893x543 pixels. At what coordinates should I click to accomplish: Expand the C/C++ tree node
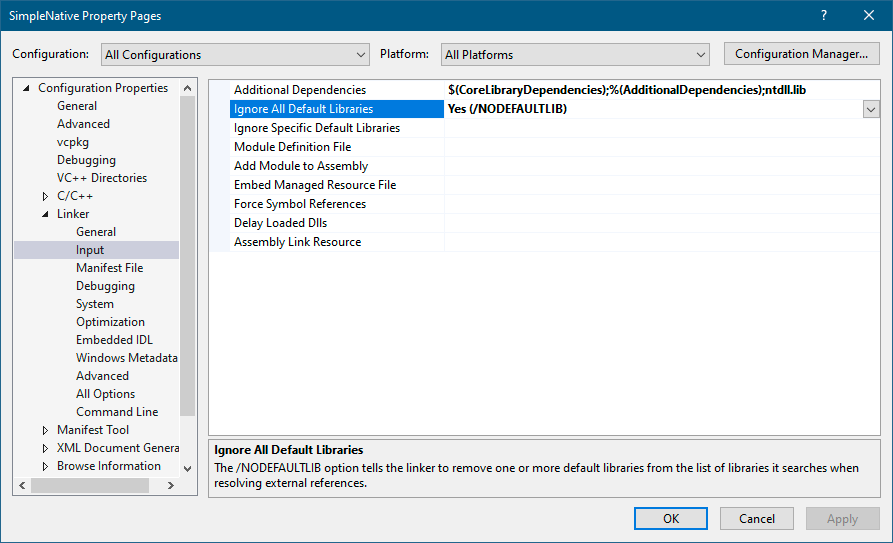[45, 196]
